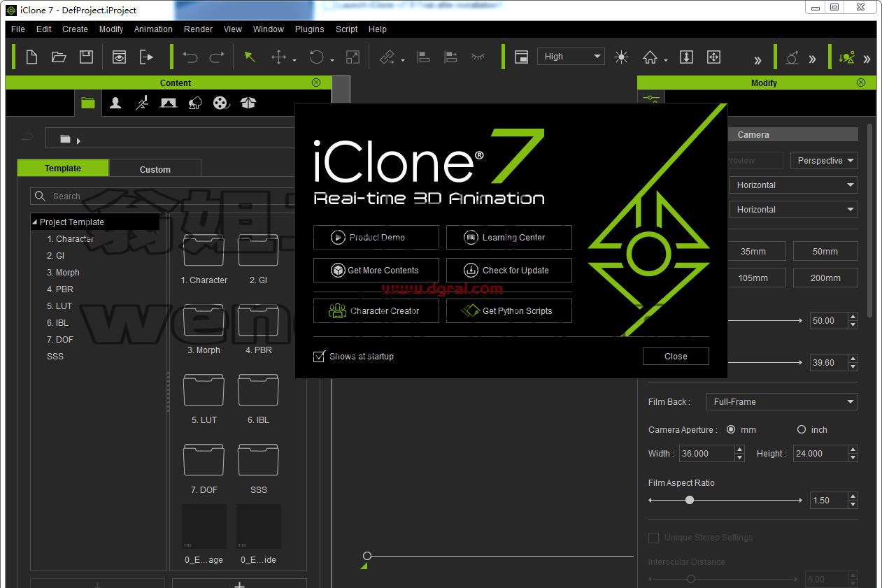Click the Link chain tool icon
Image resolution: width=882 pixels, height=588 pixels.
coord(387,57)
